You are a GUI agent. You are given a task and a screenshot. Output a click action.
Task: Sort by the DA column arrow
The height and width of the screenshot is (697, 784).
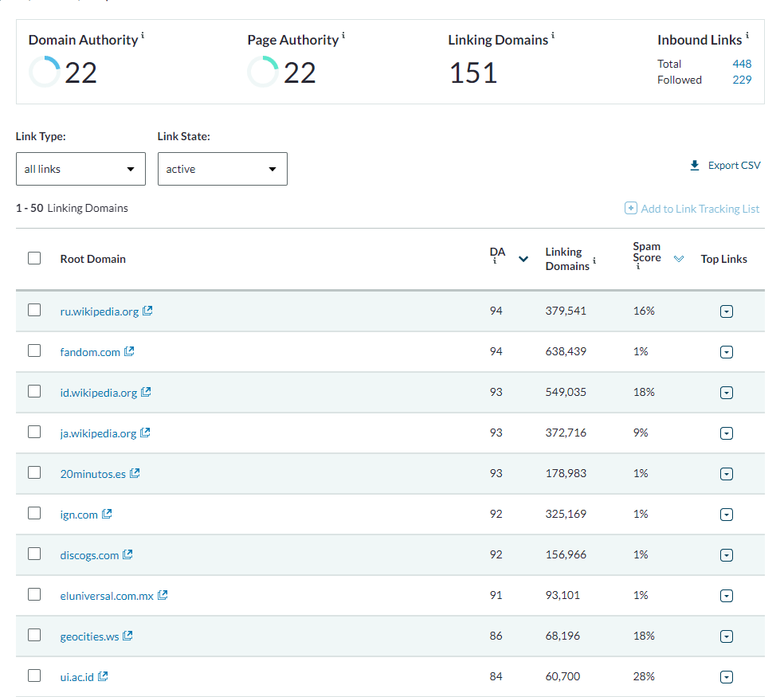pos(523,259)
